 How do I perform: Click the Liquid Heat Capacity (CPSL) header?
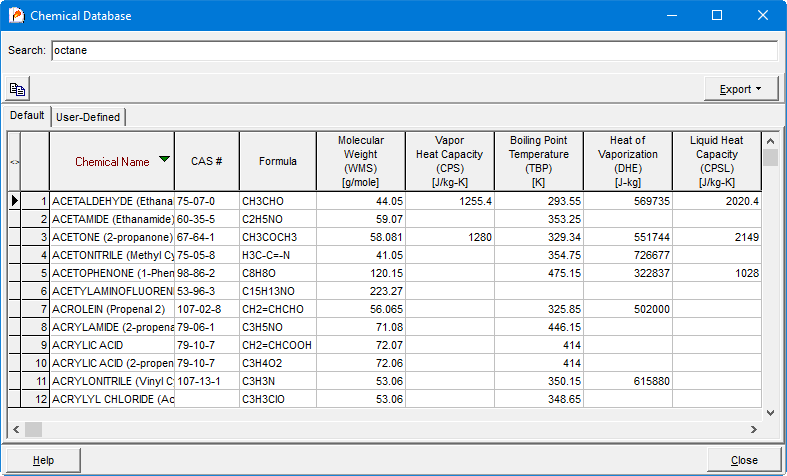[717, 162]
